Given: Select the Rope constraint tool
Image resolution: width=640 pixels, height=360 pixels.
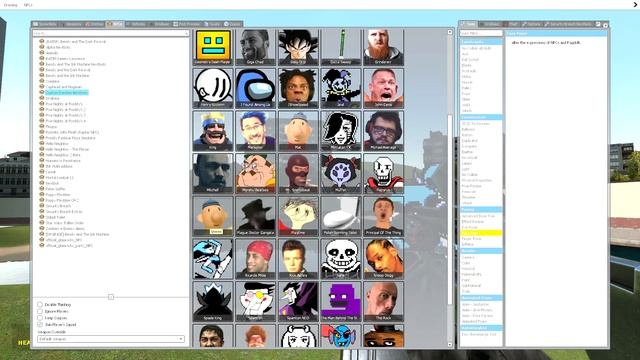Looking at the screenshot, I should tap(466, 93).
